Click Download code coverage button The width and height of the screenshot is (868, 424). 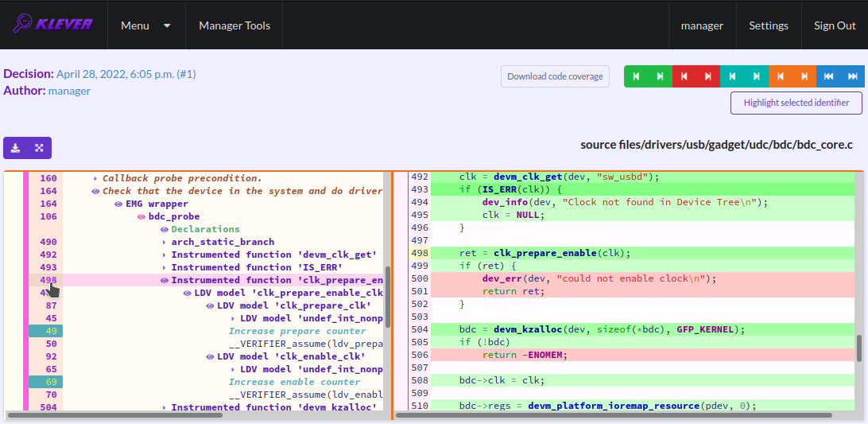click(556, 76)
